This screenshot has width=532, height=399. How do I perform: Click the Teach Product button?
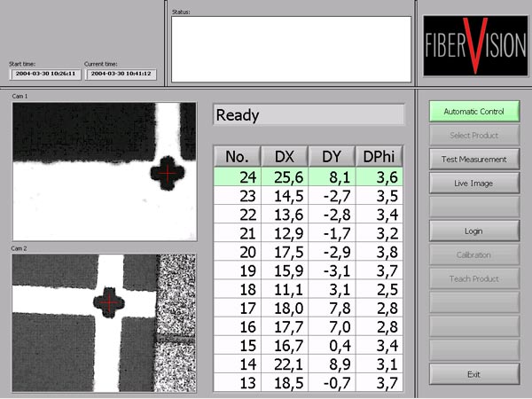point(473,278)
